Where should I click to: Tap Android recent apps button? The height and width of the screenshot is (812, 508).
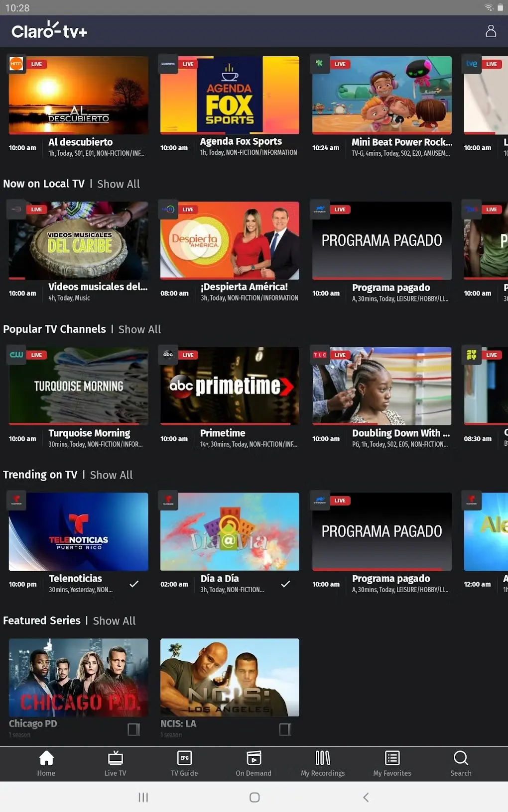pos(143,797)
